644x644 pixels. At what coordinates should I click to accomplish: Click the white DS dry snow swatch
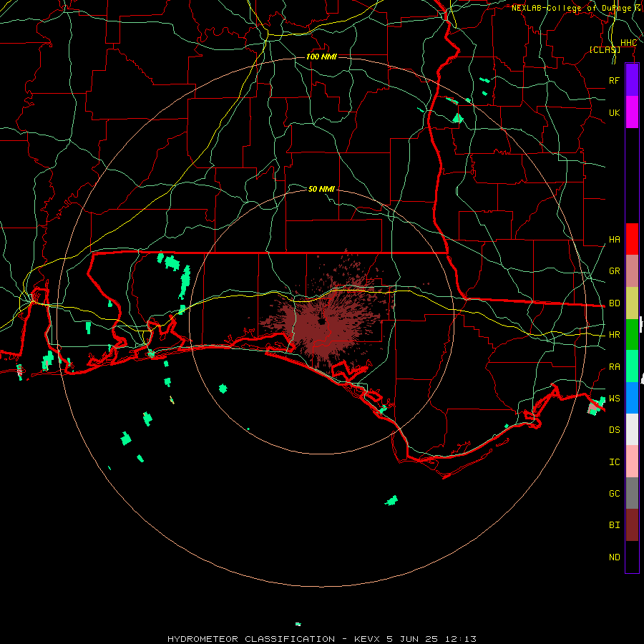tap(632, 429)
